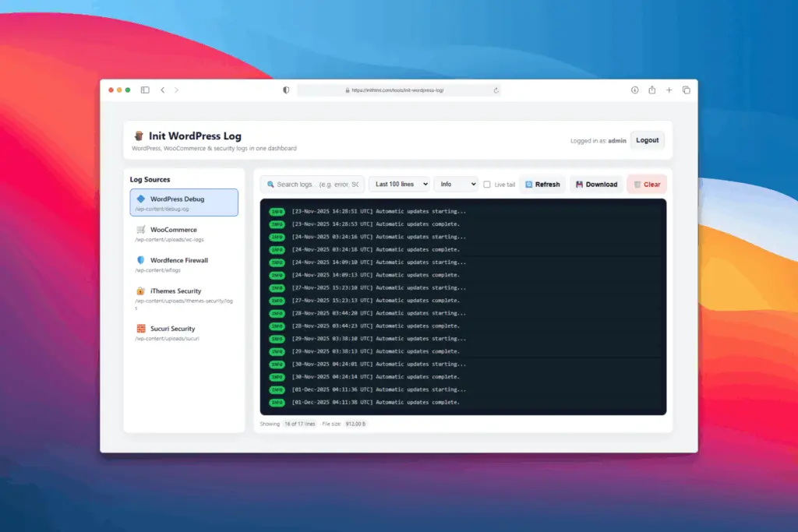Click the Search logs input field
The width and height of the screenshot is (798, 532).
pyautogui.click(x=312, y=184)
